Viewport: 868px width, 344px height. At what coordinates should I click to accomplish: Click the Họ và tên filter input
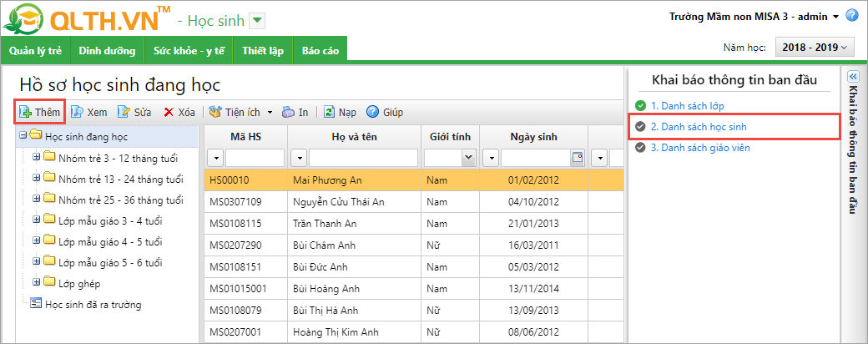[x=363, y=158]
